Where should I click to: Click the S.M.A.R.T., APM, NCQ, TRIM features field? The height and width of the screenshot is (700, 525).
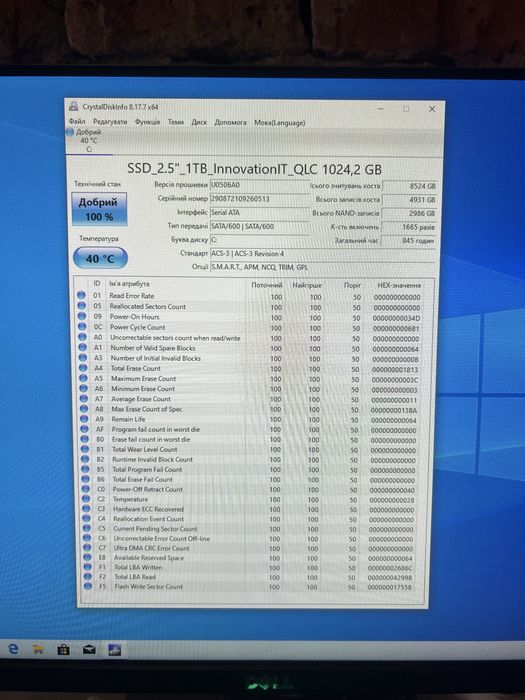point(322,267)
